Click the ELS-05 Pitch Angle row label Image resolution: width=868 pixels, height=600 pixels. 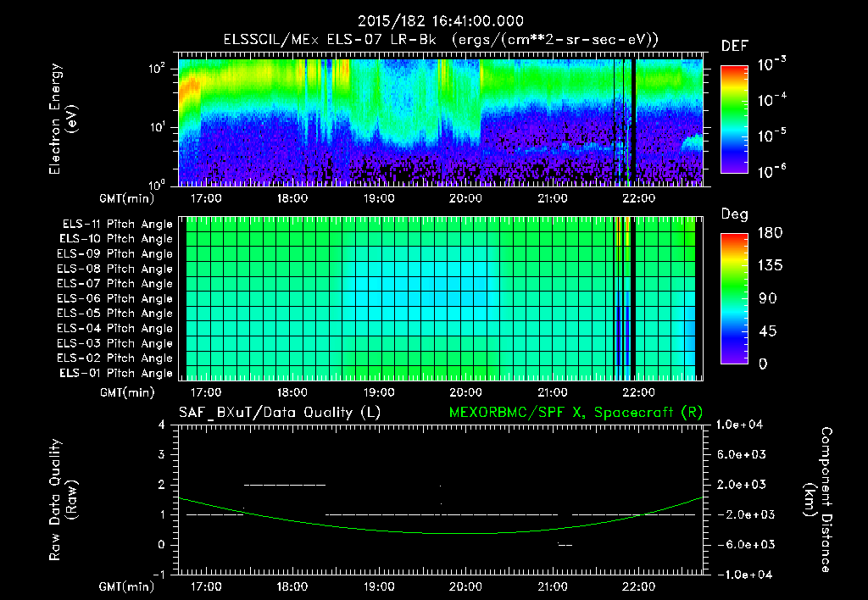tap(114, 314)
